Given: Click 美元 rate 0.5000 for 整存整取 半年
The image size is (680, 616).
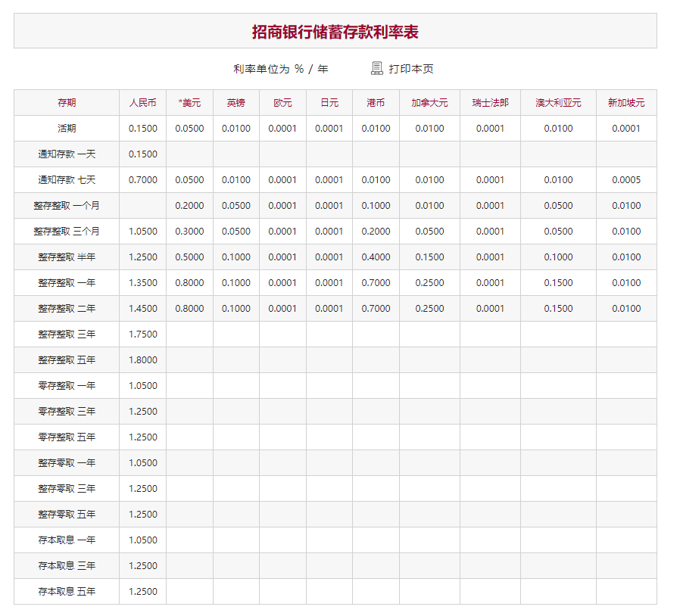Looking at the screenshot, I should pyautogui.click(x=189, y=257).
